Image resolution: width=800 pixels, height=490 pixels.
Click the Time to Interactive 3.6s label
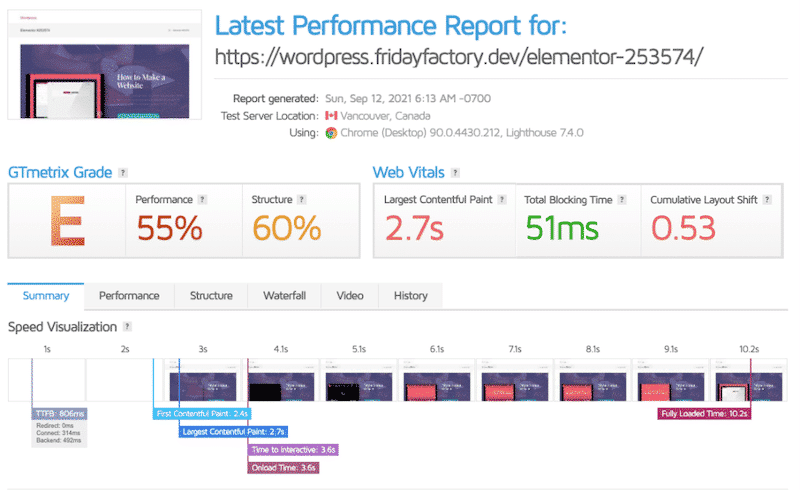[293, 450]
